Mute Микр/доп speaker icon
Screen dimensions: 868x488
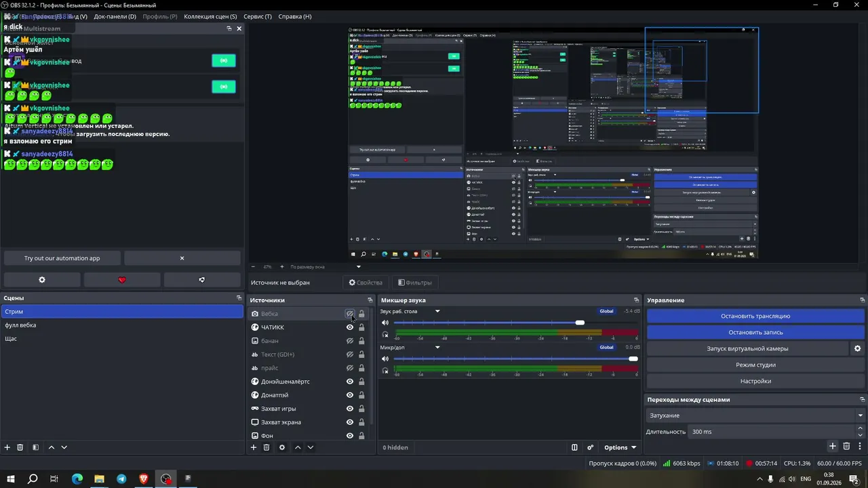click(385, 359)
